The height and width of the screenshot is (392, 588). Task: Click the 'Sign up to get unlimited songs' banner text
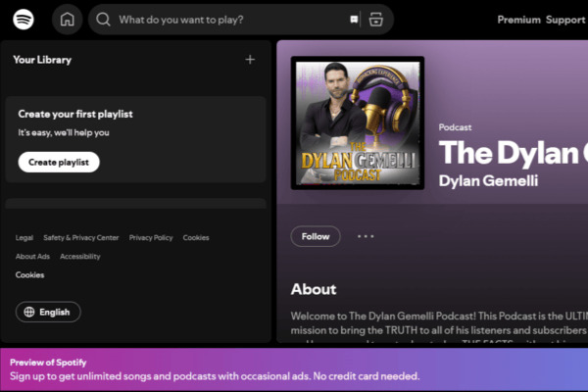point(215,376)
